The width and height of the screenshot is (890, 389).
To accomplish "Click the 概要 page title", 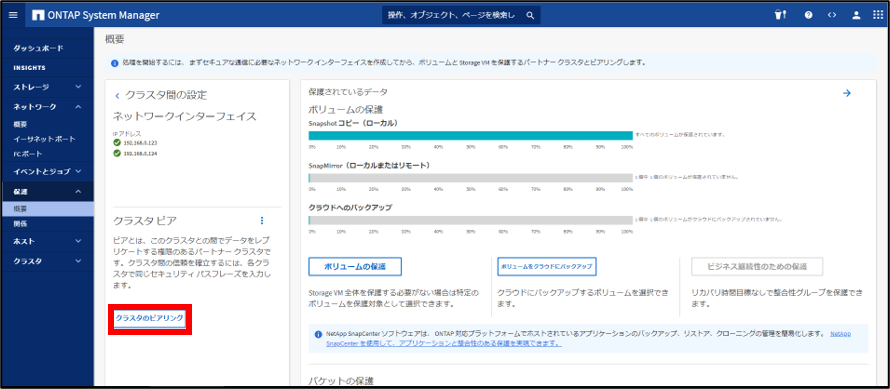I will 115,39.
